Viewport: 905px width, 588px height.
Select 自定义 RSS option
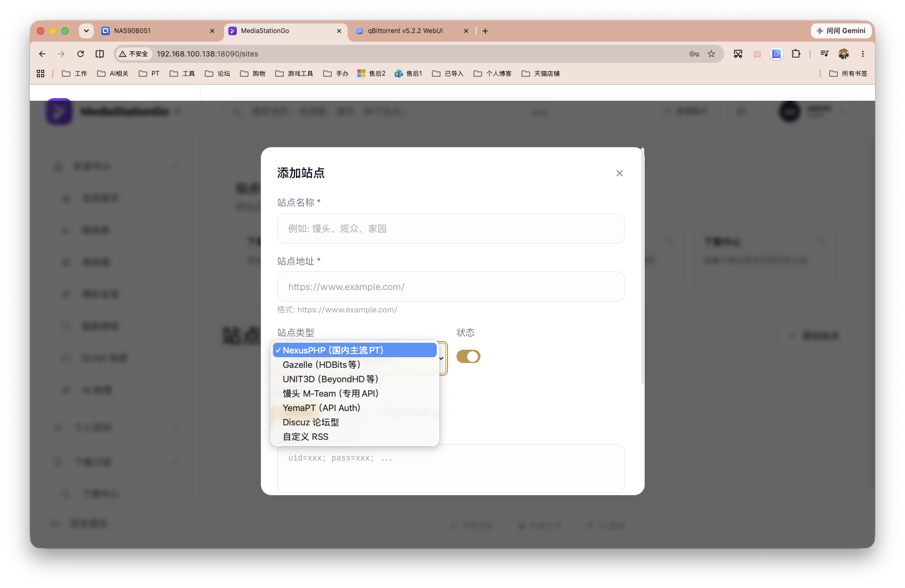coord(355,437)
